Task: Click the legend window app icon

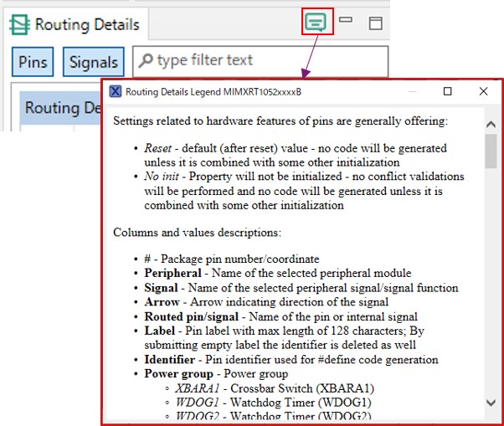Action: [116, 91]
